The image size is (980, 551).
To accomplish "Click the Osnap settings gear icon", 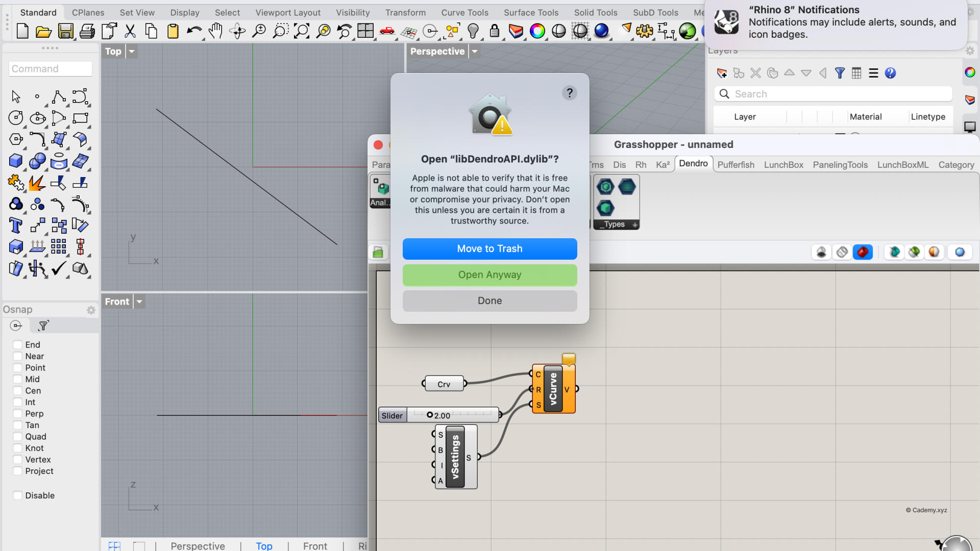I will 91,310.
